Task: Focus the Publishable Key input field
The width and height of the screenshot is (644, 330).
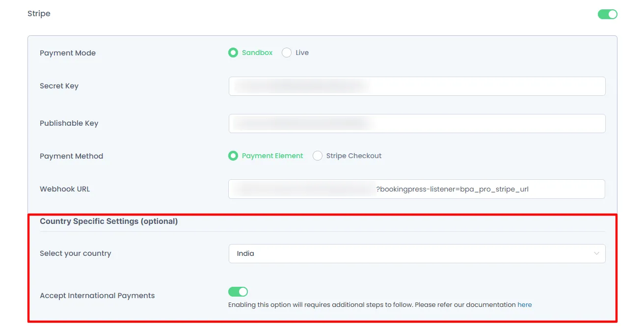Action: click(x=417, y=123)
